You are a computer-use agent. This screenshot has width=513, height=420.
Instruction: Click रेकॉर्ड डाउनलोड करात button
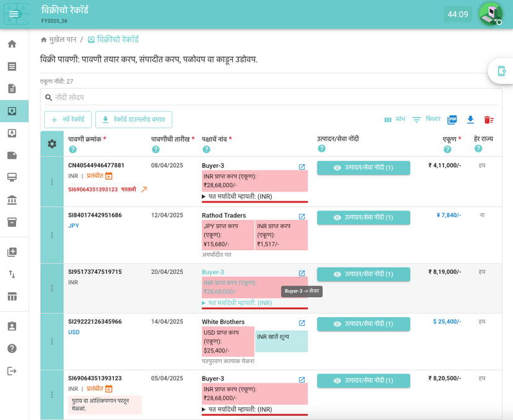pyautogui.click(x=134, y=120)
